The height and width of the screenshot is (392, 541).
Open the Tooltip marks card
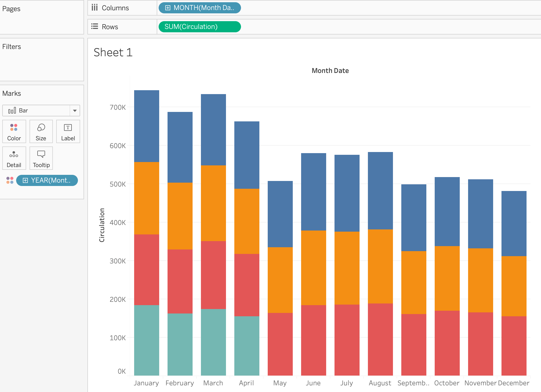[41, 158]
